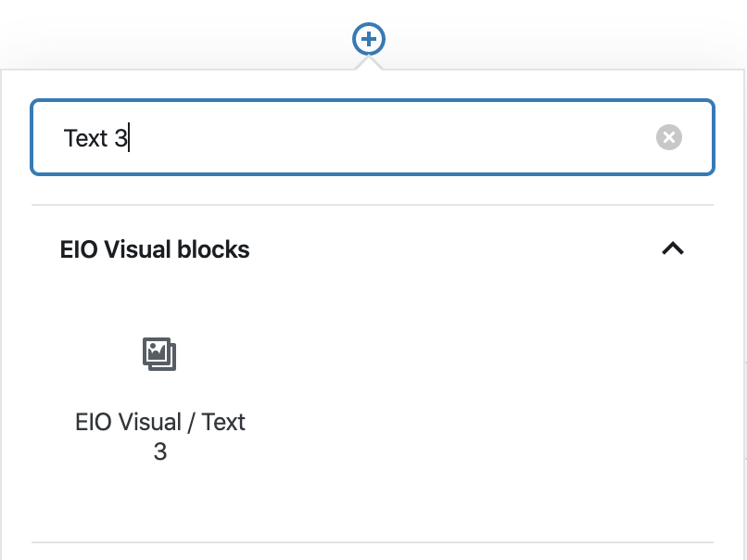Click the "EIO Visual / Text" label text
747x560 pixels.
[160, 422]
